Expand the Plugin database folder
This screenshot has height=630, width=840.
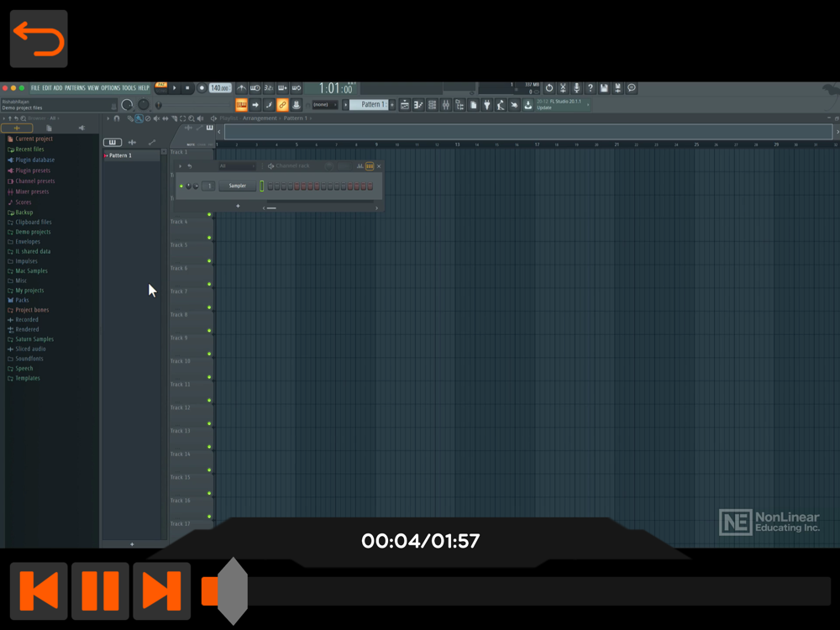[31, 160]
